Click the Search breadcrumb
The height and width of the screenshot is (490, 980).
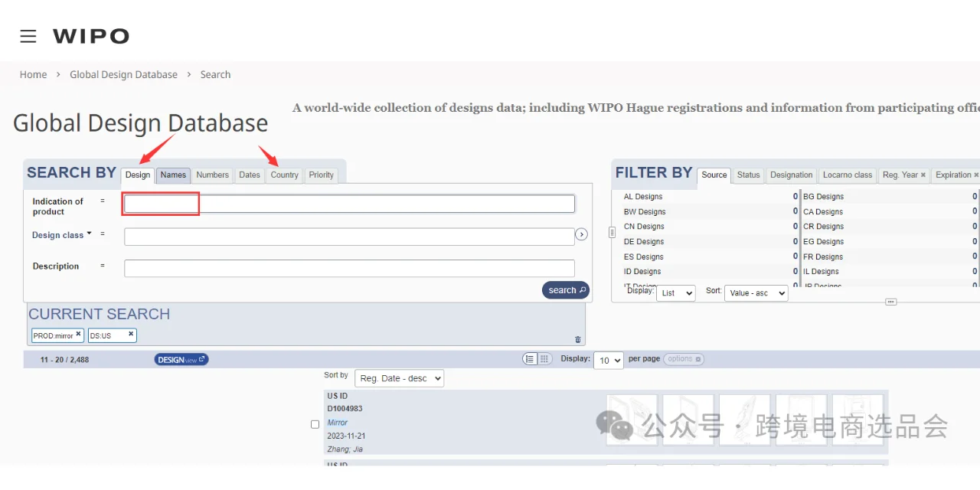[x=215, y=74]
